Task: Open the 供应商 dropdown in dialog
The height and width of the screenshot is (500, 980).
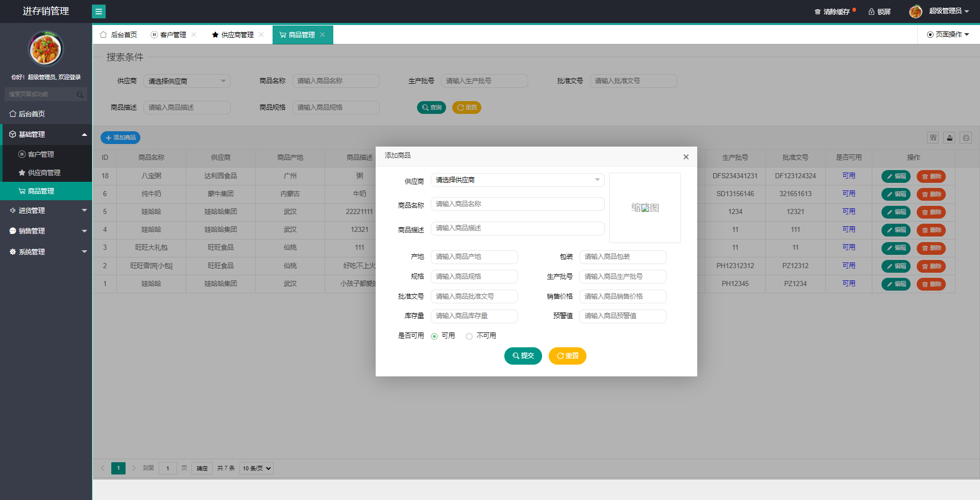Action: [x=517, y=180]
